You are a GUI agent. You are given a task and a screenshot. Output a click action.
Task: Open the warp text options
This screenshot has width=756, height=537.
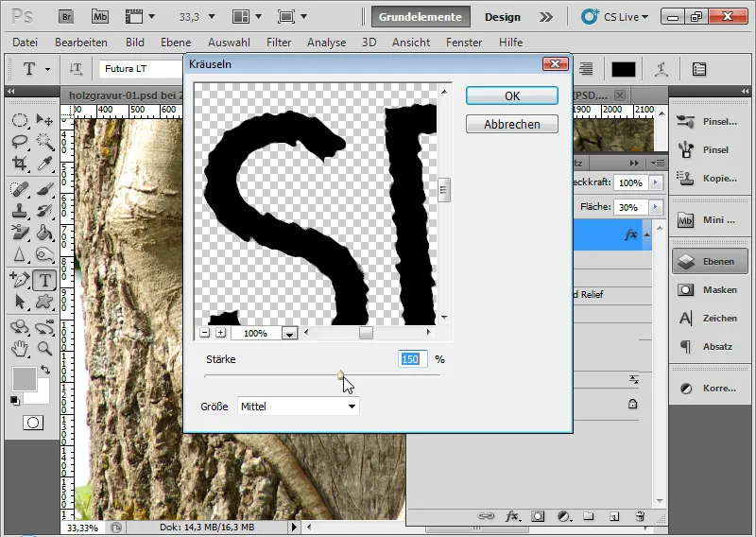point(661,70)
